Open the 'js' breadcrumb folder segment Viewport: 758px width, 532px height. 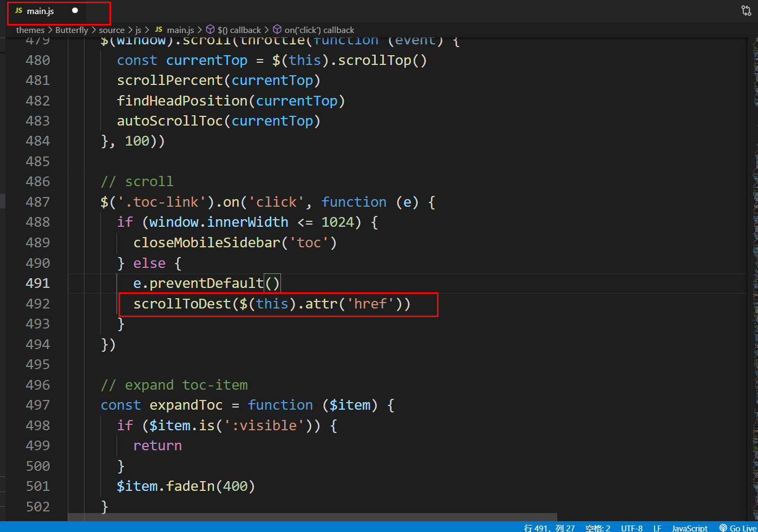(138, 30)
